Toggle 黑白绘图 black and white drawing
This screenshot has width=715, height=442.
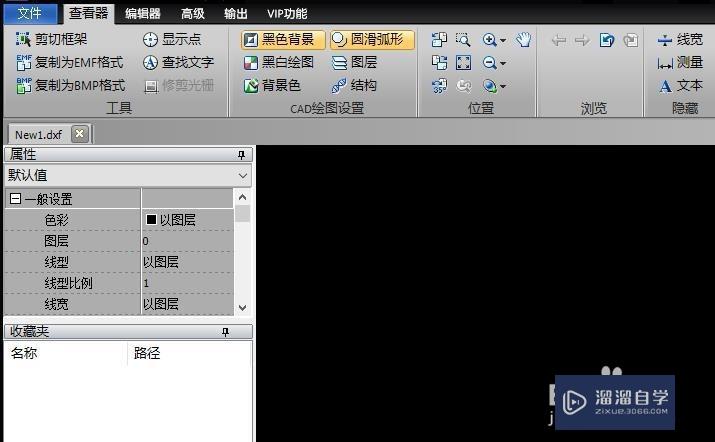click(x=278, y=62)
